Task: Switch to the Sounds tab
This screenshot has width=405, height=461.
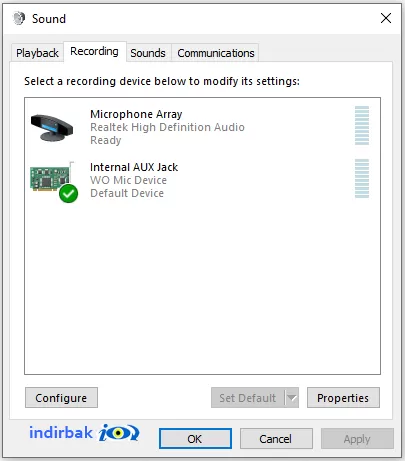Action: tap(148, 53)
